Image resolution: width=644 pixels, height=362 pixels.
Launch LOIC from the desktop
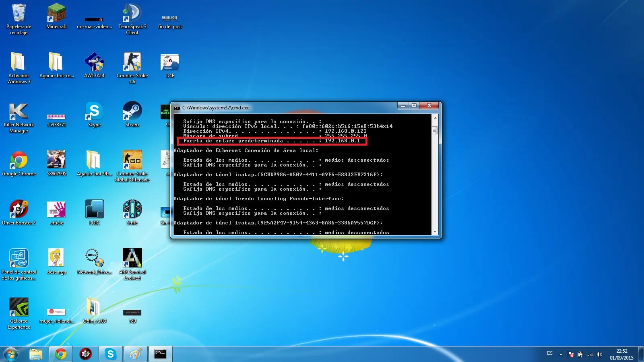94,212
